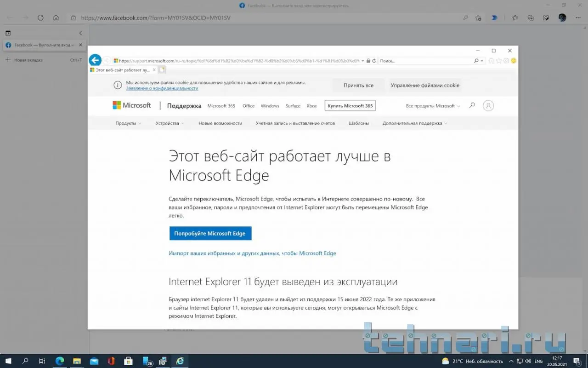Image resolution: width=588 pixels, height=368 pixels.
Task: Open Internet Explorer home page icon
Action: pyautogui.click(x=492, y=61)
